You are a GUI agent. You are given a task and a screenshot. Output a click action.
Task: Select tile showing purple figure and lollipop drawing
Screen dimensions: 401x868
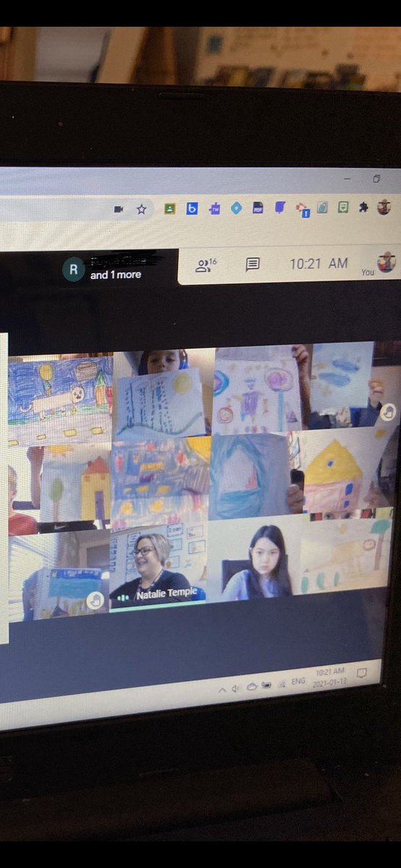[261, 390]
